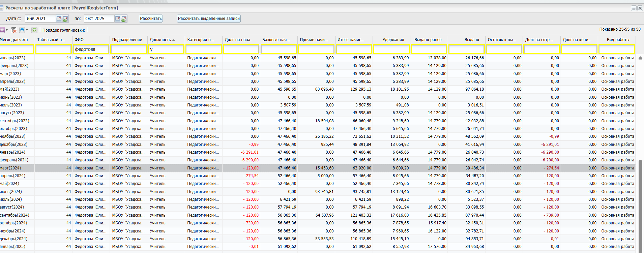Open the purple settings icon dropdown arrow
This screenshot has width=644, height=253.
point(7,30)
